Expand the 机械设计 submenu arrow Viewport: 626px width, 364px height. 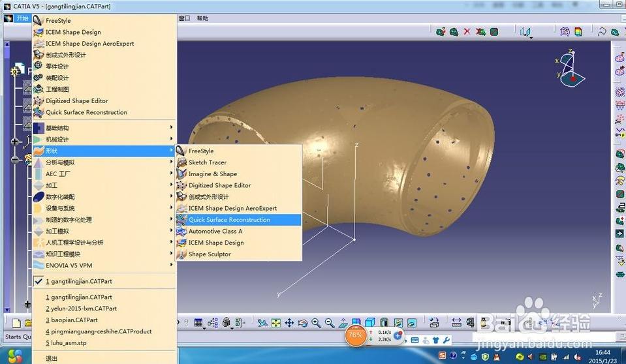171,140
